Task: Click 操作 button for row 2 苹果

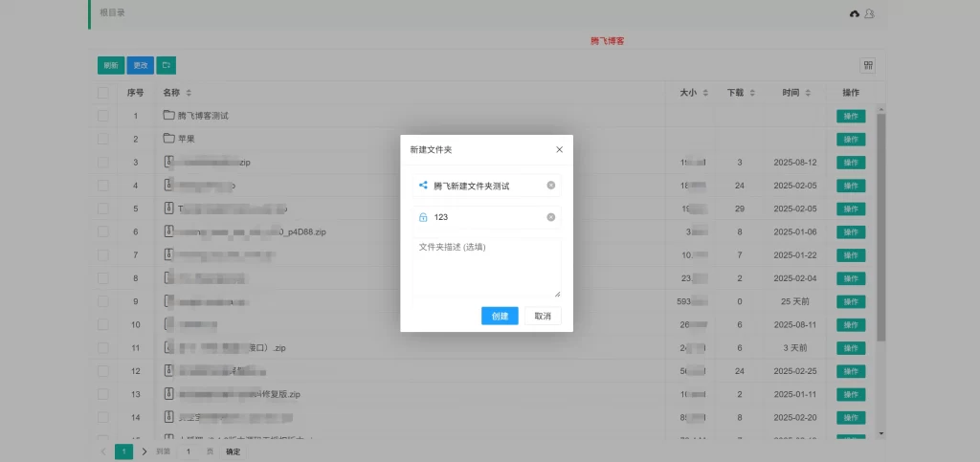Action: [x=851, y=140]
